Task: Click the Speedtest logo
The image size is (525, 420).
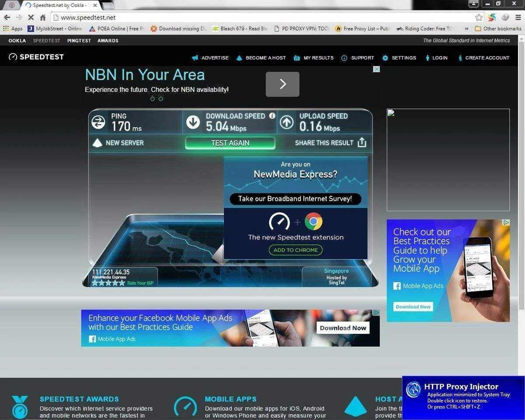Action: [x=36, y=57]
